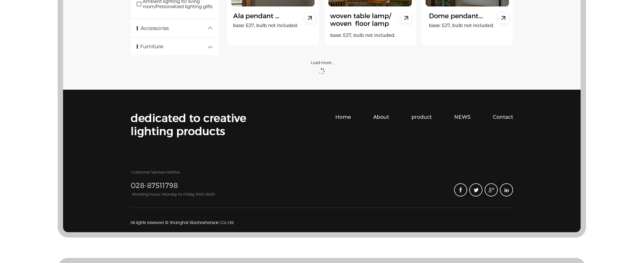Click the Dome pendant card thumbnail image
644x263 pixels.
pos(467,3)
